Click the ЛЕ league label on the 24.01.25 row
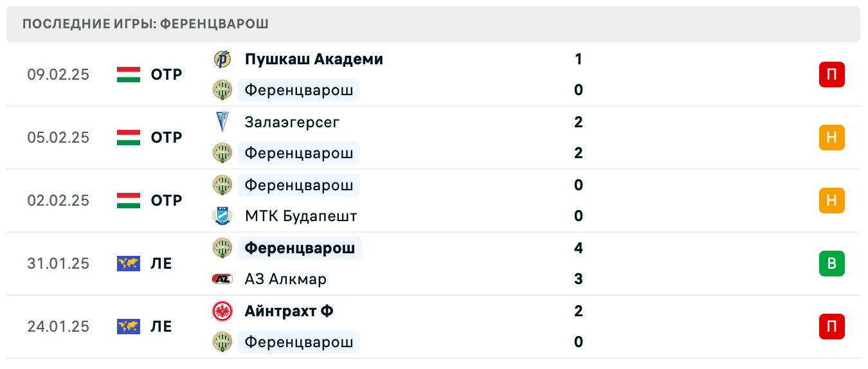This screenshot has height=369, width=868. coord(161,327)
